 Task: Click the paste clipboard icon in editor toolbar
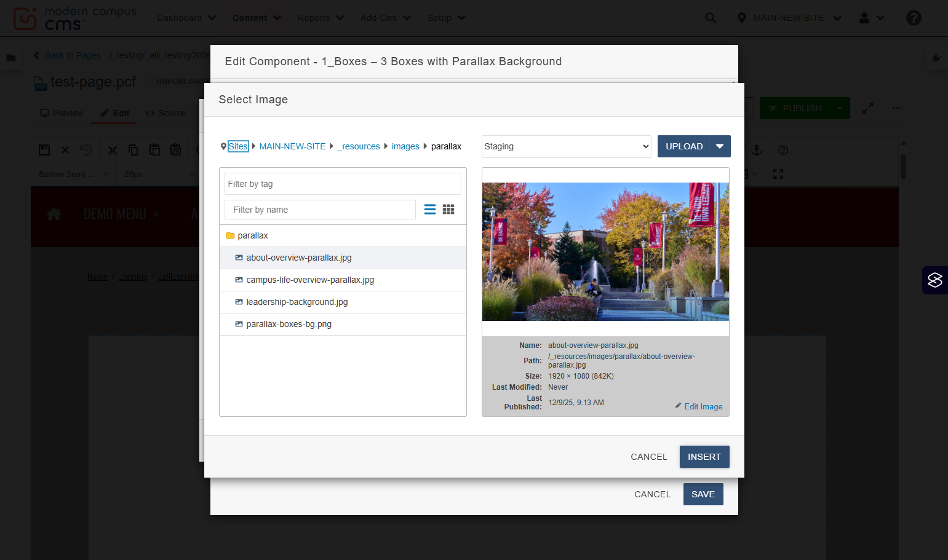(x=154, y=150)
